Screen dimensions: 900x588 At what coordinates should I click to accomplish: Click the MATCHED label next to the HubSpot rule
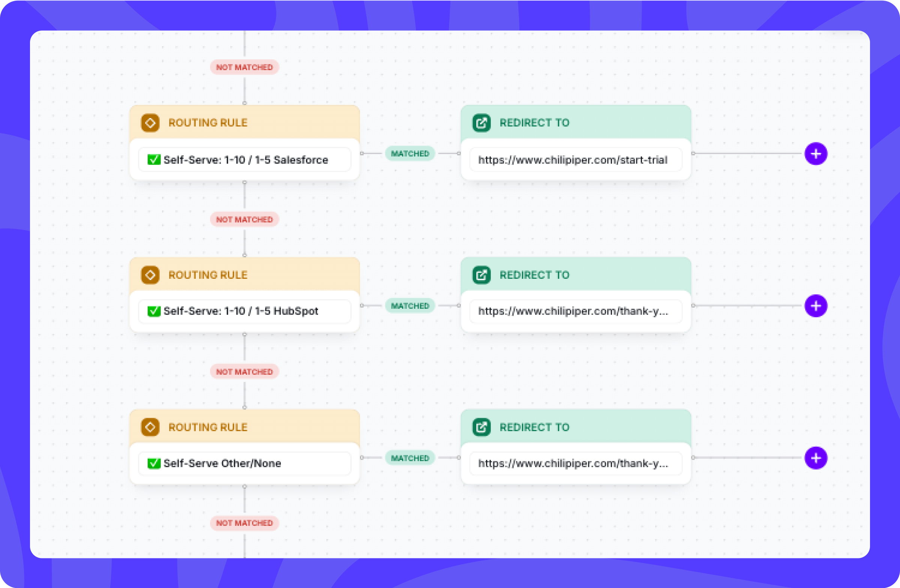pos(410,306)
